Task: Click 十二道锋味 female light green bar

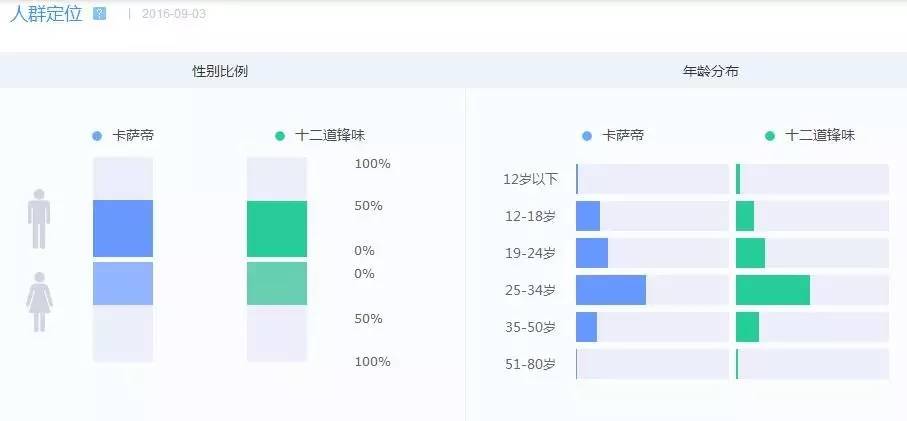Action: 277,283
